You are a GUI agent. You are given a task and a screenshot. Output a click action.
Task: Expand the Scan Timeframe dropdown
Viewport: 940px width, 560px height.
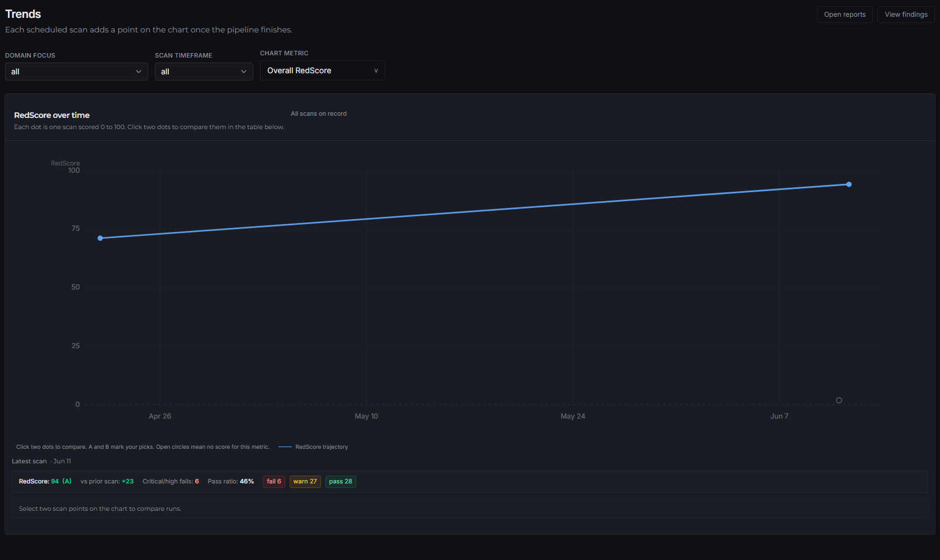pos(204,72)
